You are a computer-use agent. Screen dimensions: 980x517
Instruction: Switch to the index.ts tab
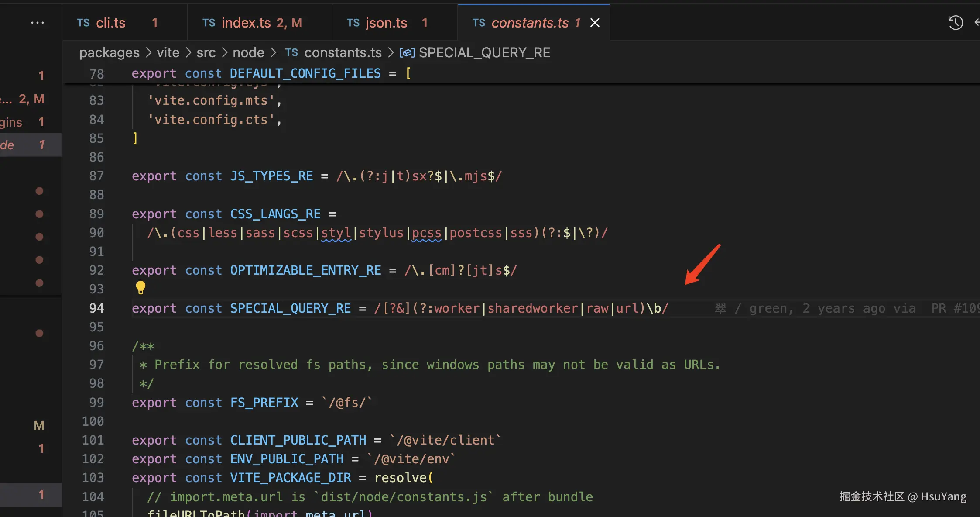246,23
